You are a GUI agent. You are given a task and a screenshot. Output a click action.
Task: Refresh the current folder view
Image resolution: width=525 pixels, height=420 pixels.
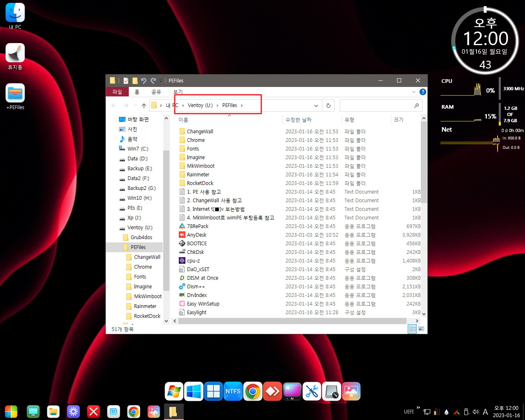[x=329, y=105]
